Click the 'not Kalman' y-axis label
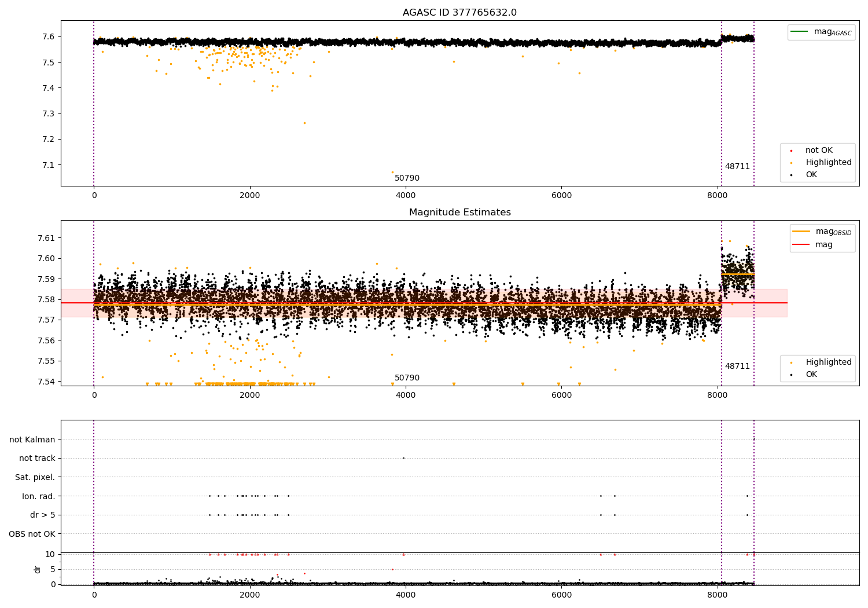The height and width of the screenshot is (608, 868). coord(32,440)
